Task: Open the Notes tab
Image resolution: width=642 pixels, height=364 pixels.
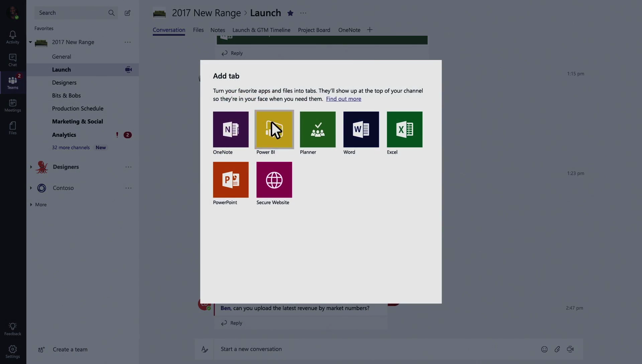Action: [x=218, y=30]
